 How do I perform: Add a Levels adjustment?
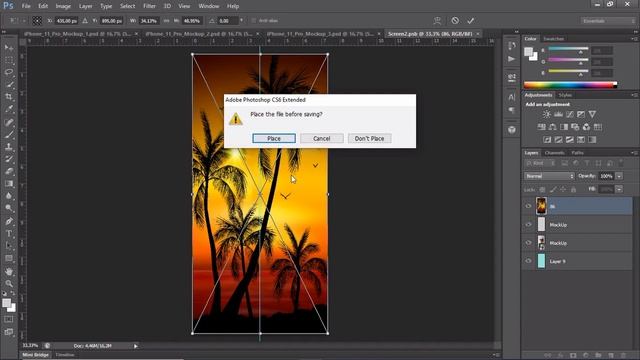[x=558, y=114]
